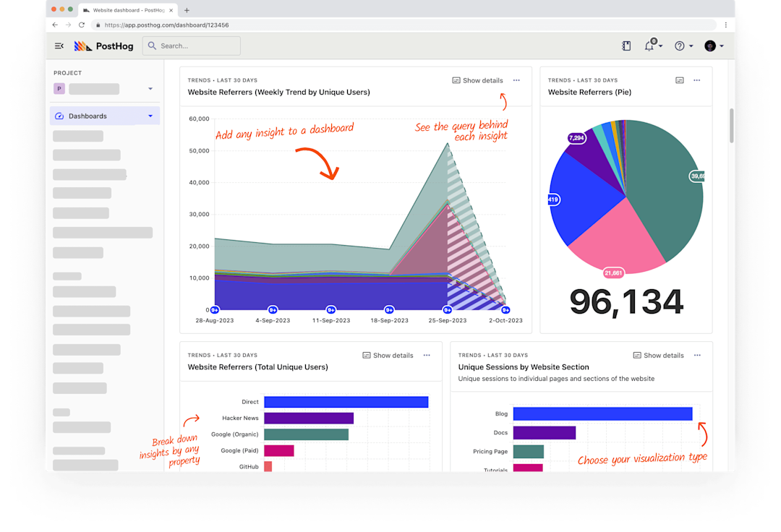Open the notebook icon in the top bar
This screenshot has height=532, width=781.
click(x=626, y=46)
